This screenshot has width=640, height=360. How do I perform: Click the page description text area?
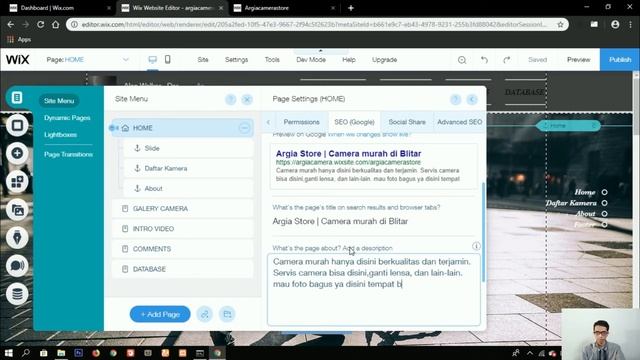tap(374, 289)
